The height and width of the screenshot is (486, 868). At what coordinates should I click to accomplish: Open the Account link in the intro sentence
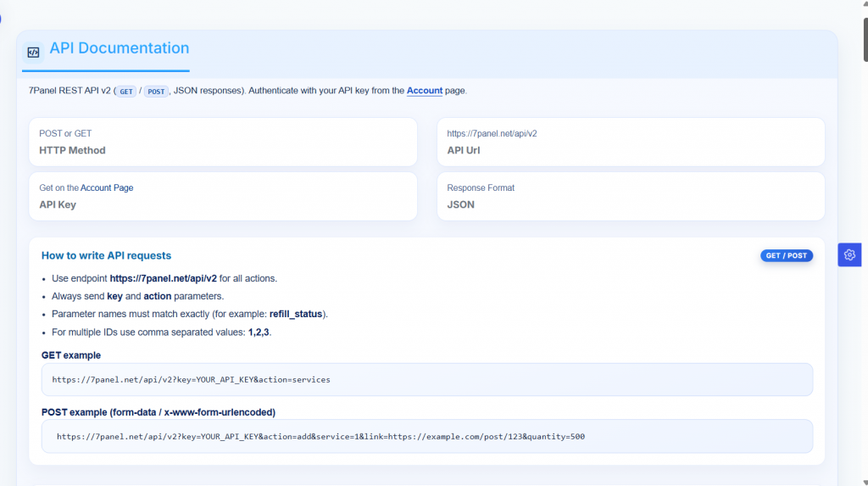pos(424,90)
